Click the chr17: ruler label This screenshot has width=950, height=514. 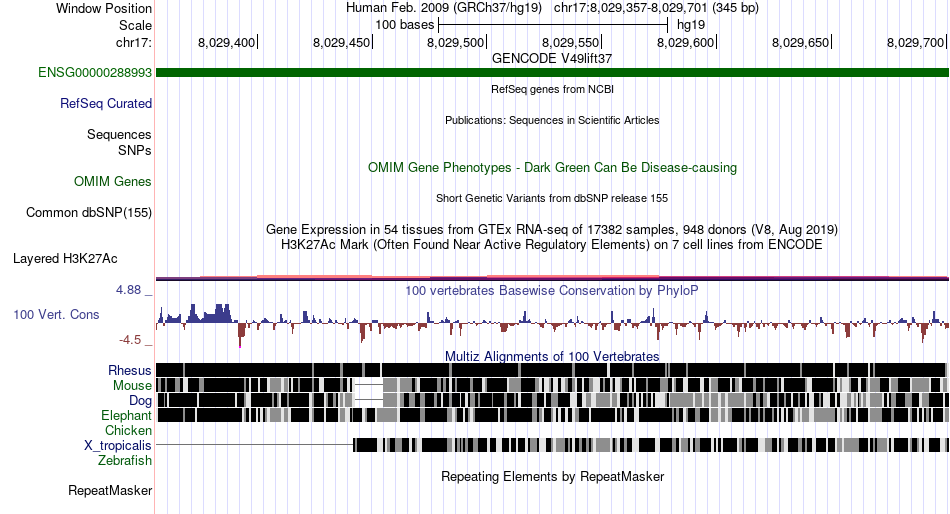[133, 42]
